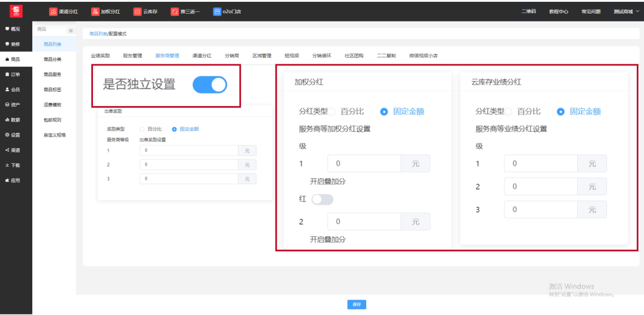Viewport: 644px width, 315px height.
Task: Open 包邮规则 in secondary menu
Action: coord(52,120)
